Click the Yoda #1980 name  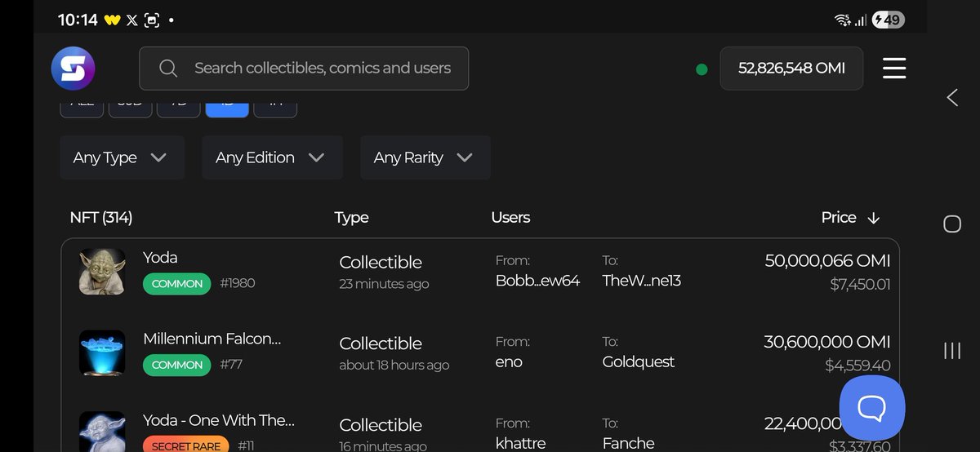(x=160, y=258)
